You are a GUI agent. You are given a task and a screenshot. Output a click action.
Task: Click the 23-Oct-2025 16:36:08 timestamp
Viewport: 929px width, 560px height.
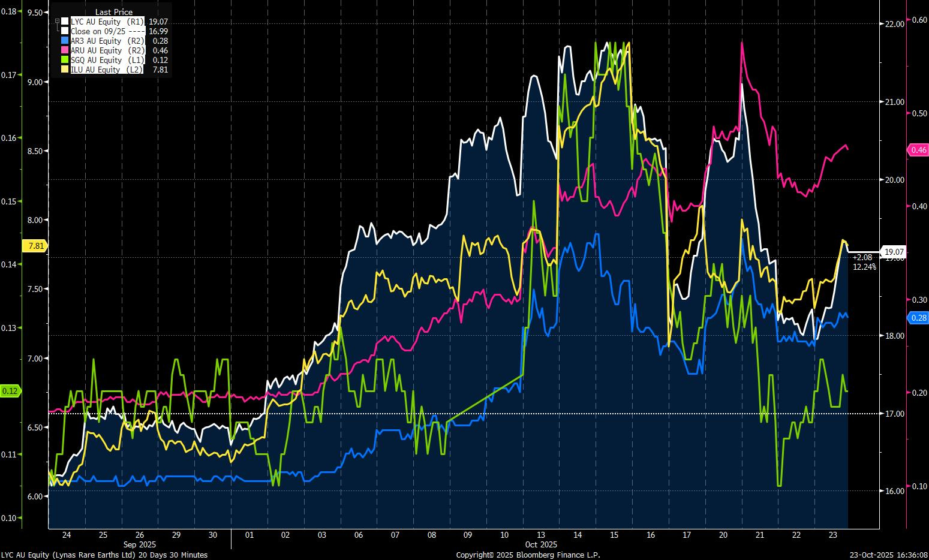(889, 555)
